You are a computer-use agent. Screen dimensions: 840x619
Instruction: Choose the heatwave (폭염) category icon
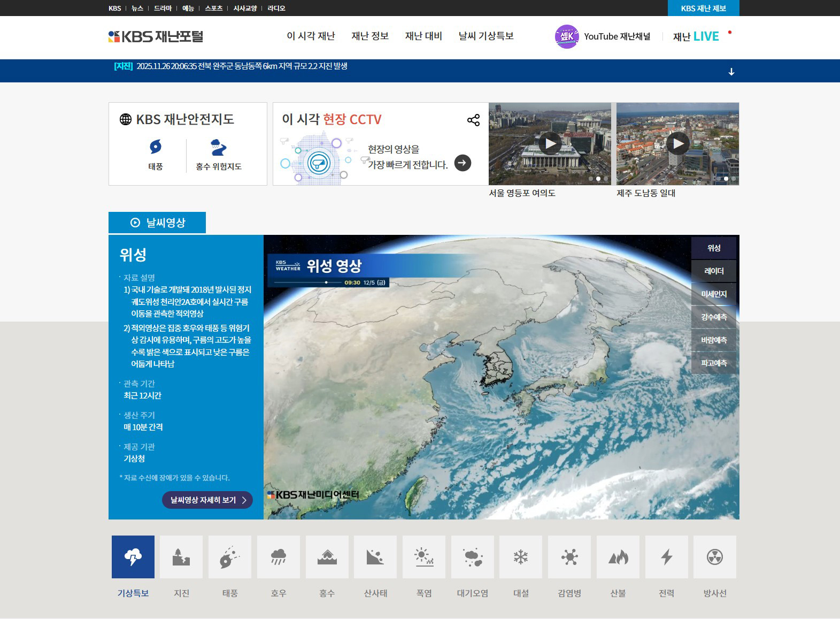pyautogui.click(x=424, y=557)
